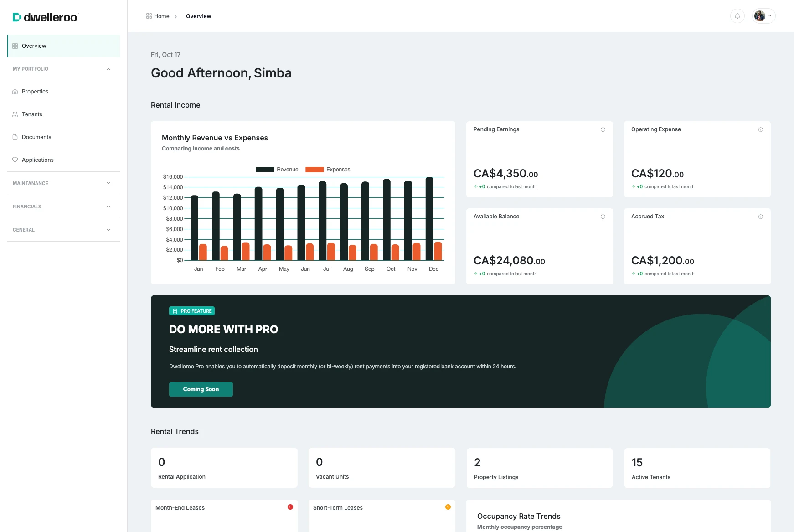The width and height of the screenshot is (794, 532).
Task: Select the Properties house icon in the sidebar
Action: tap(15, 91)
